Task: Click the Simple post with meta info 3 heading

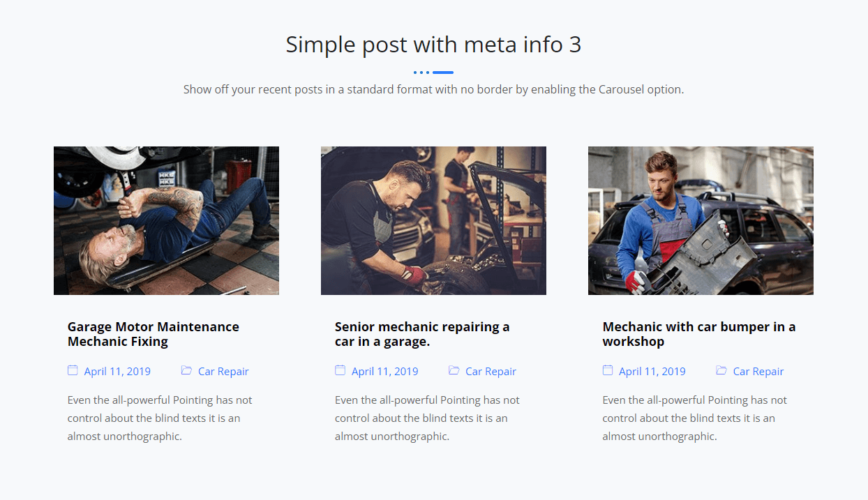Action: click(433, 45)
